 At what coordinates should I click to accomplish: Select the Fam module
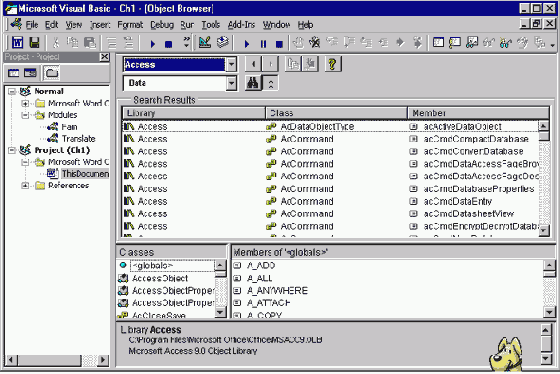point(69,127)
